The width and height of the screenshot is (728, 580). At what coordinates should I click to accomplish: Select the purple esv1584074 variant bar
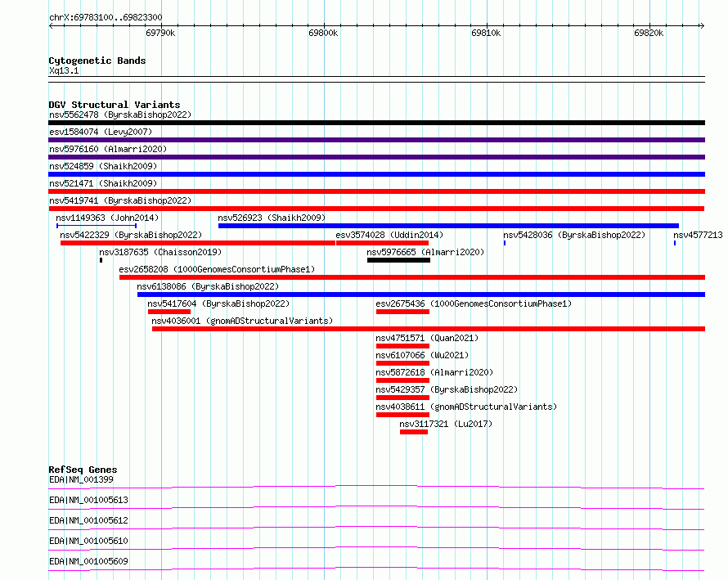376,140
